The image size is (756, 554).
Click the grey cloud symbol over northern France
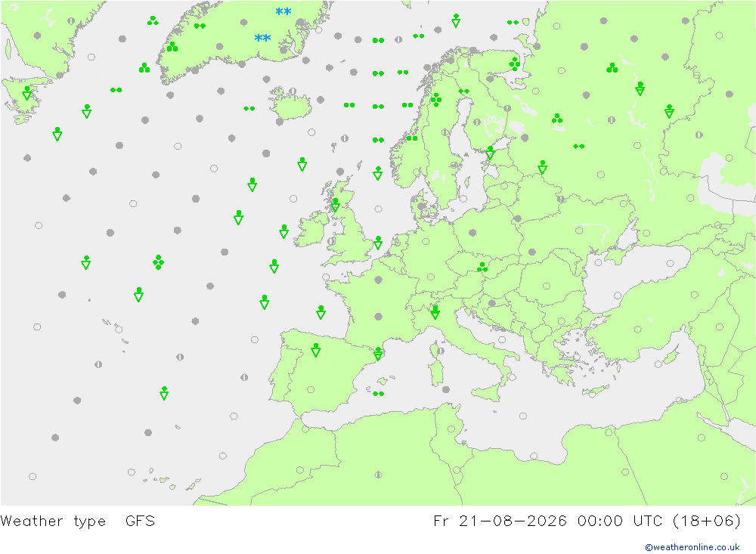(379, 280)
